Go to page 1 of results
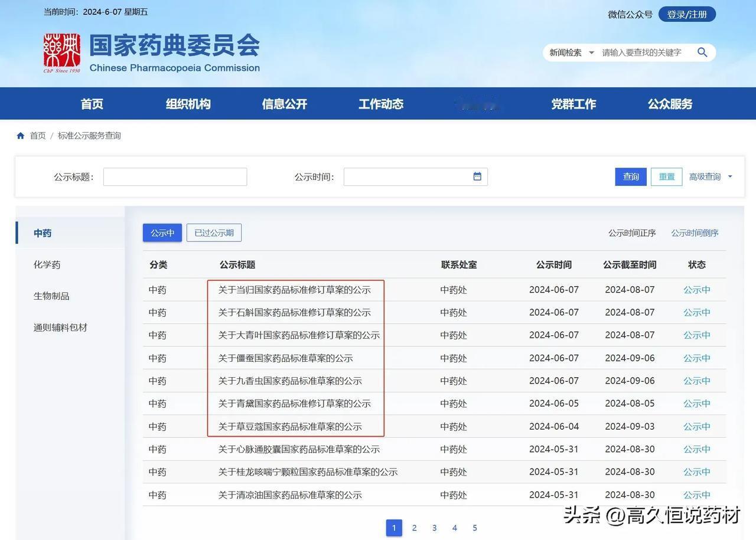This screenshot has height=540, width=756. point(394,528)
